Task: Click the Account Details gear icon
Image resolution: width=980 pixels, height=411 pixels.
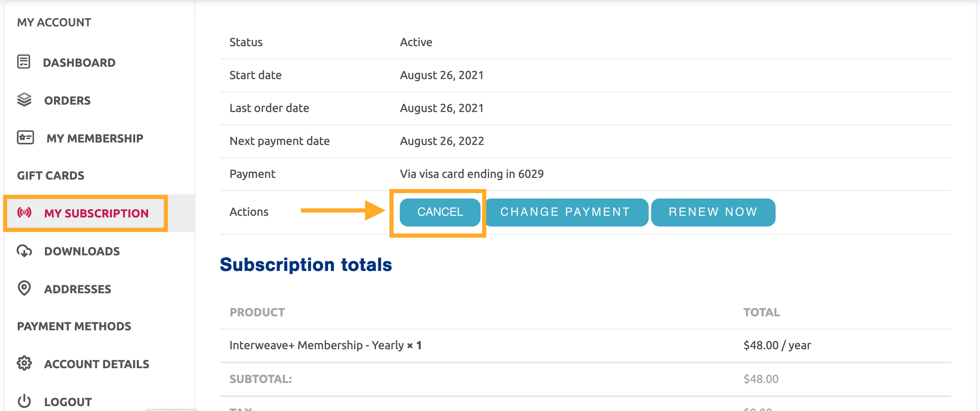Action: 24,363
